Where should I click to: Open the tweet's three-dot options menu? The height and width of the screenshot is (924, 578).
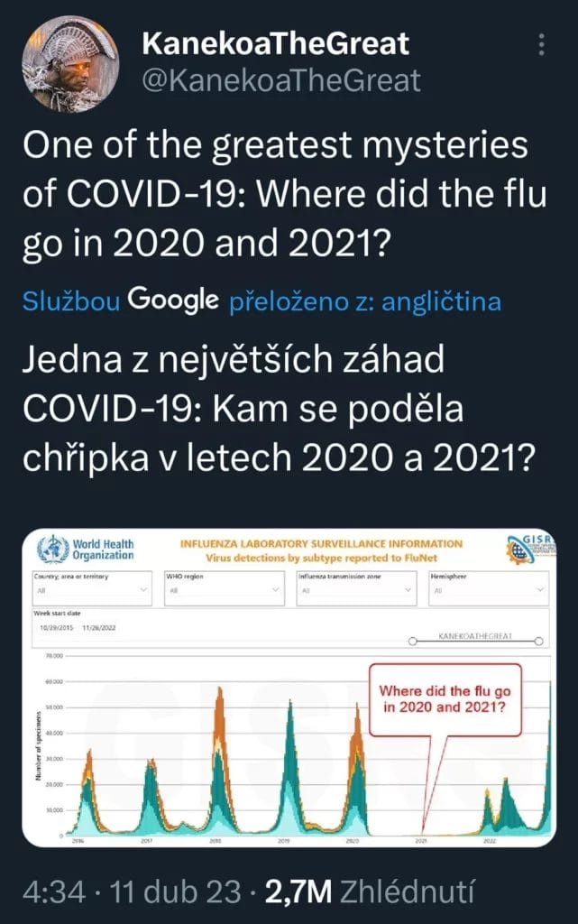[x=541, y=45]
